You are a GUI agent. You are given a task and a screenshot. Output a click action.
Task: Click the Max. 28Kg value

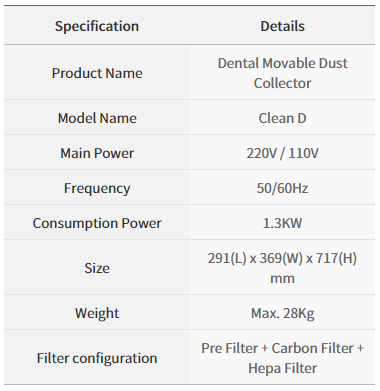click(x=282, y=313)
